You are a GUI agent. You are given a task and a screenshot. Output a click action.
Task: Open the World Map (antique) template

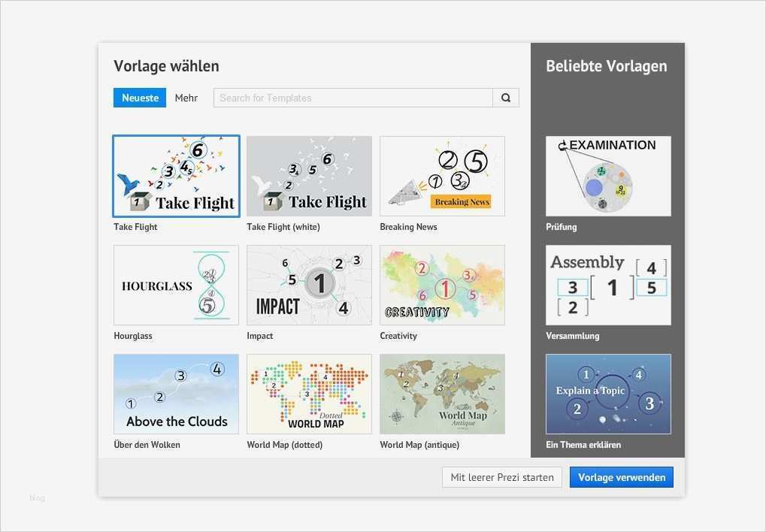click(441, 393)
